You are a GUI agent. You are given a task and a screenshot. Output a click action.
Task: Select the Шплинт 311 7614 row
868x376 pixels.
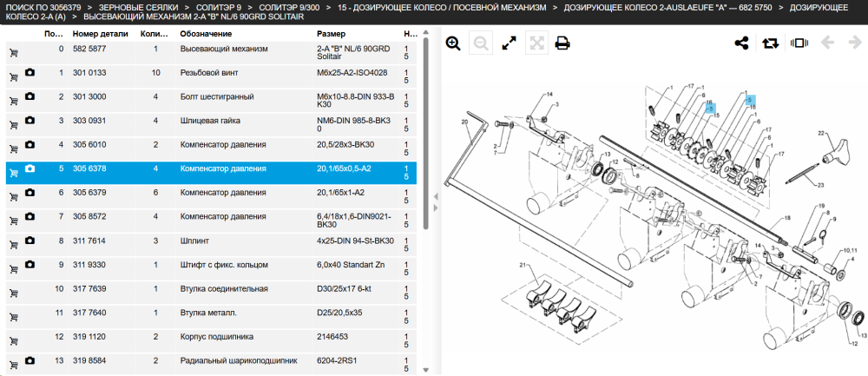pos(212,246)
